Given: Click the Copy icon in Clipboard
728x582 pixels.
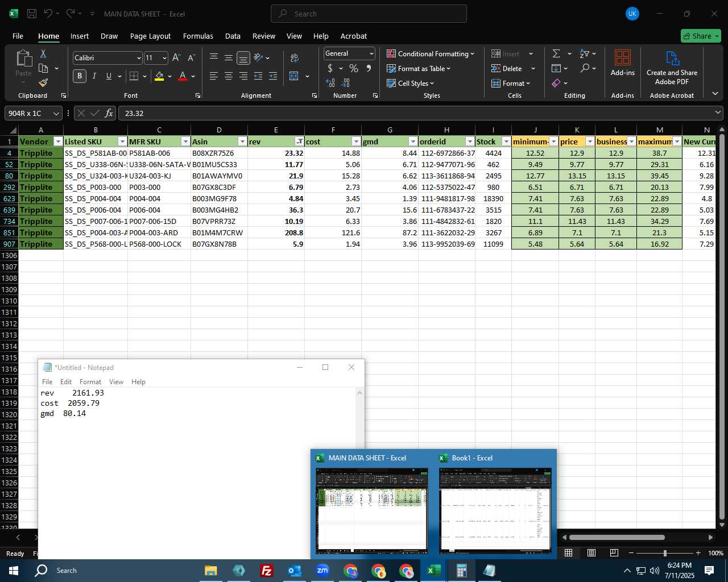Looking at the screenshot, I should point(43,68).
